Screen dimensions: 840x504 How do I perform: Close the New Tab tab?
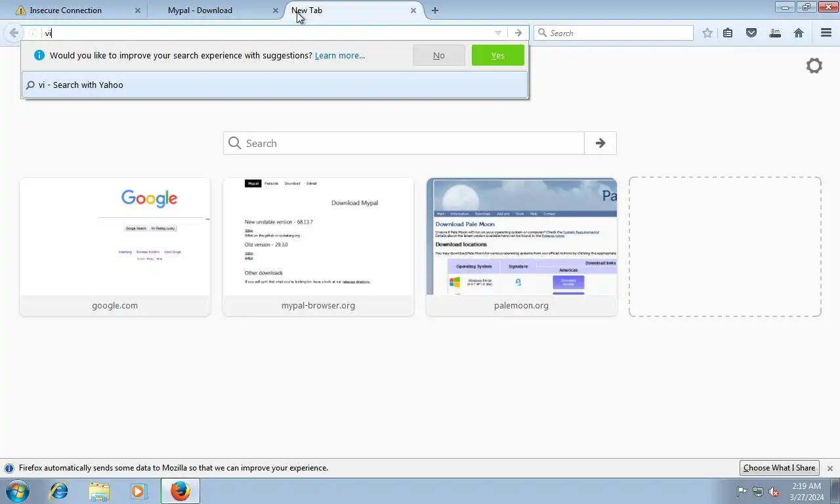tap(413, 10)
